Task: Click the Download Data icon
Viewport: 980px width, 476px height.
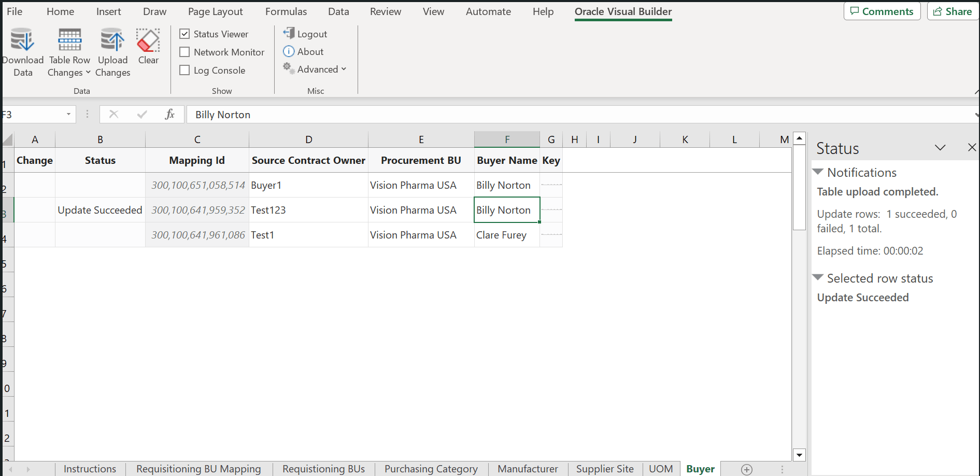Action: 22,39
